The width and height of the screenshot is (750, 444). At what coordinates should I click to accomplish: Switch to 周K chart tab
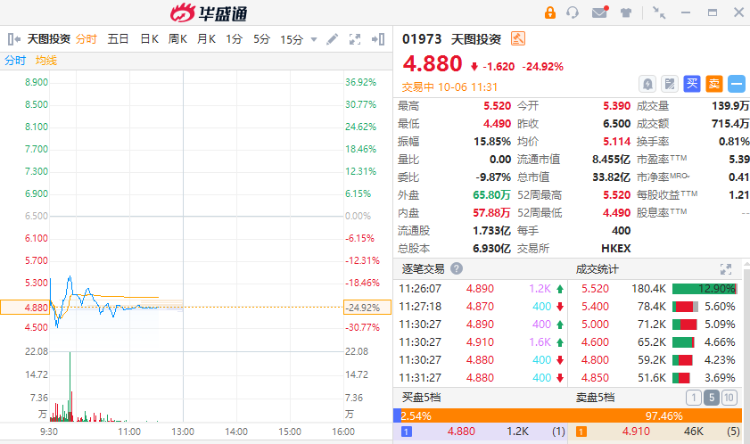click(177, 39)
